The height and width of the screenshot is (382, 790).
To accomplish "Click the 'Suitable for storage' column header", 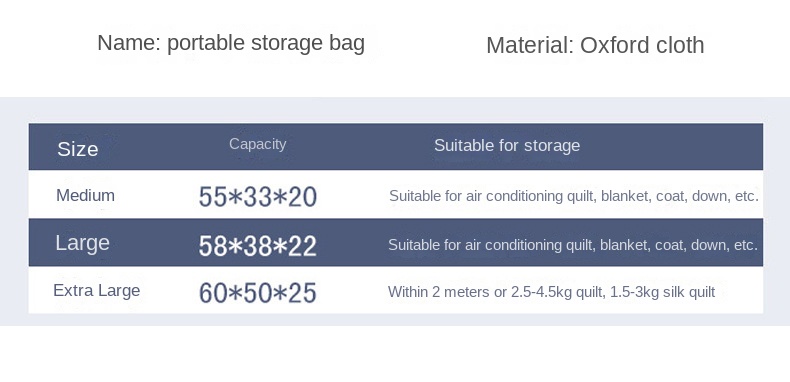I will click(507, 146).
